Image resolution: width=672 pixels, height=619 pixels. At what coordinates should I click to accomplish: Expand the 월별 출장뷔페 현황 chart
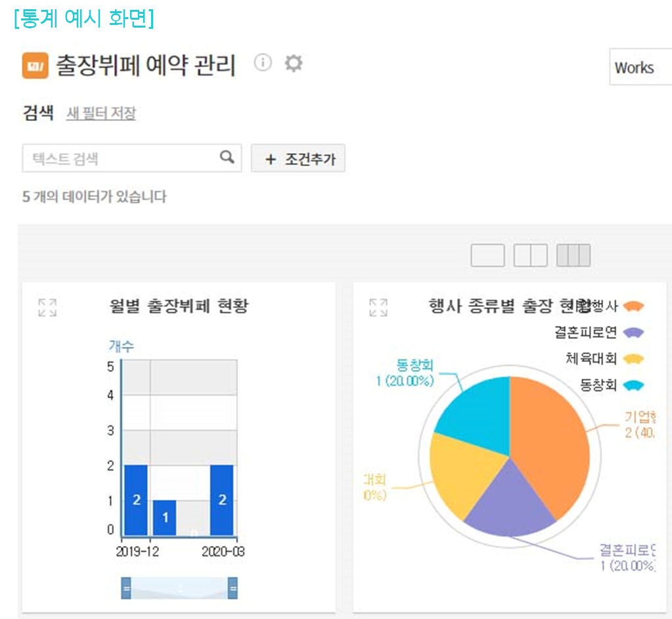pyautogui.click(x=47, y=308)
